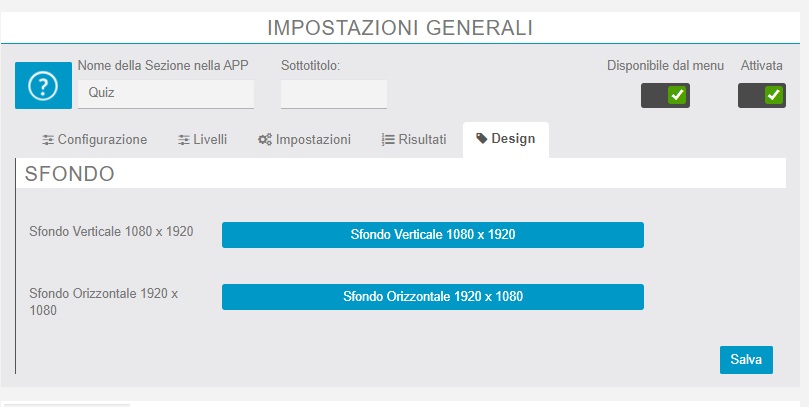
Task: Click into the Sottotitolo input field
Action: [333, 94]
